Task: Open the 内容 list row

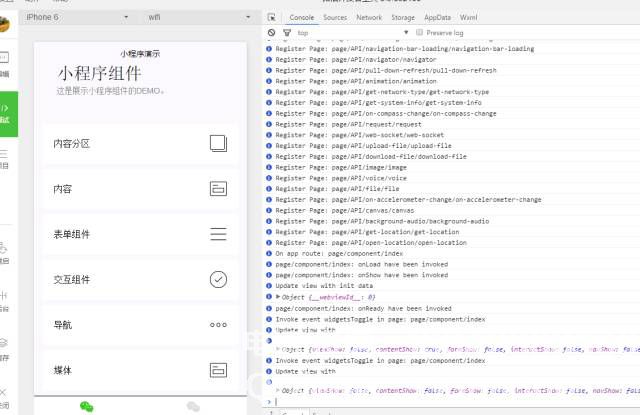Action: [140, 189]
